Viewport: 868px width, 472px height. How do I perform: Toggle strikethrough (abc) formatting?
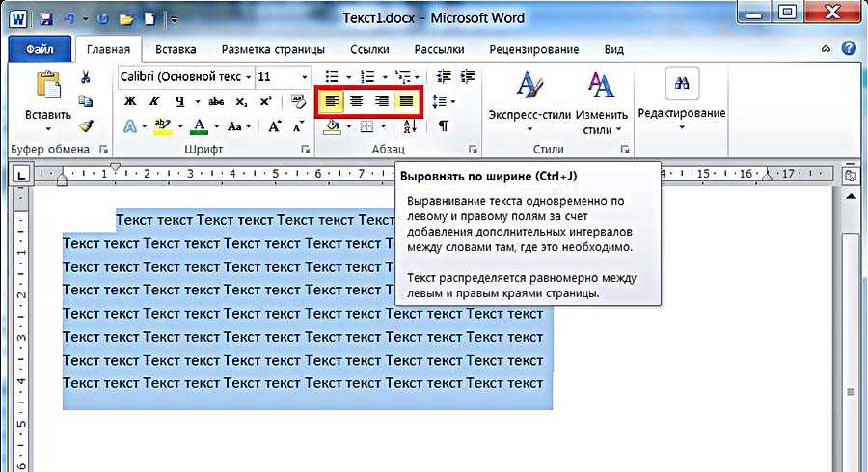point(217,101)
